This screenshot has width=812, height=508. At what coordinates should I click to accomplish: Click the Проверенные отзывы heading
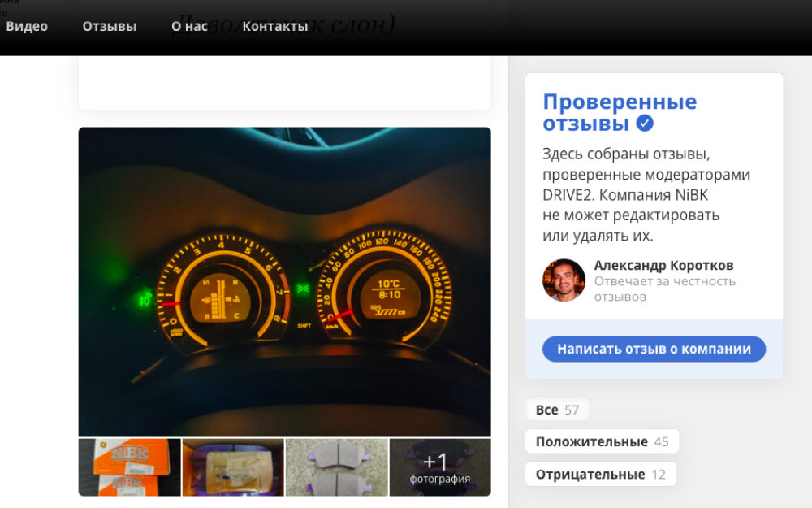tap(620, 112)
